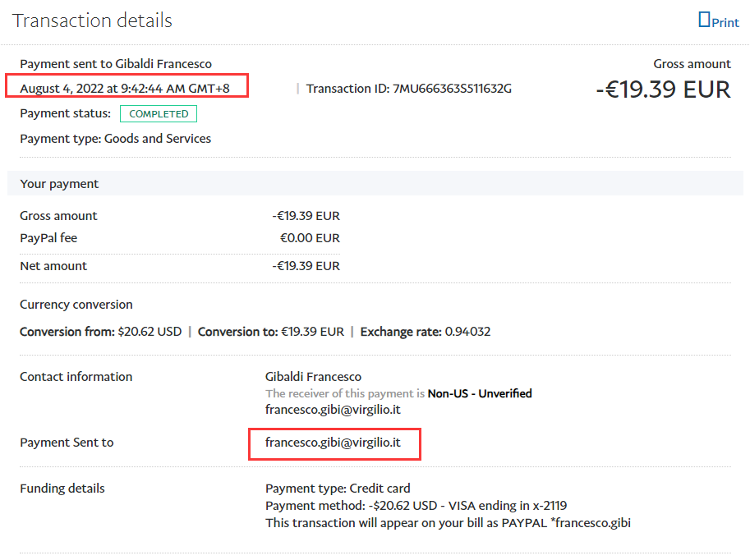The width and height of the screenshot is (750, 560).
Task: Click the Funding details label
Action: click(x=62, y=489)
